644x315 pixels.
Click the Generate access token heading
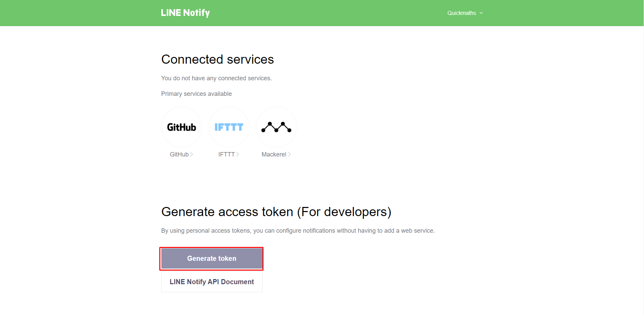tap(276, 212)
